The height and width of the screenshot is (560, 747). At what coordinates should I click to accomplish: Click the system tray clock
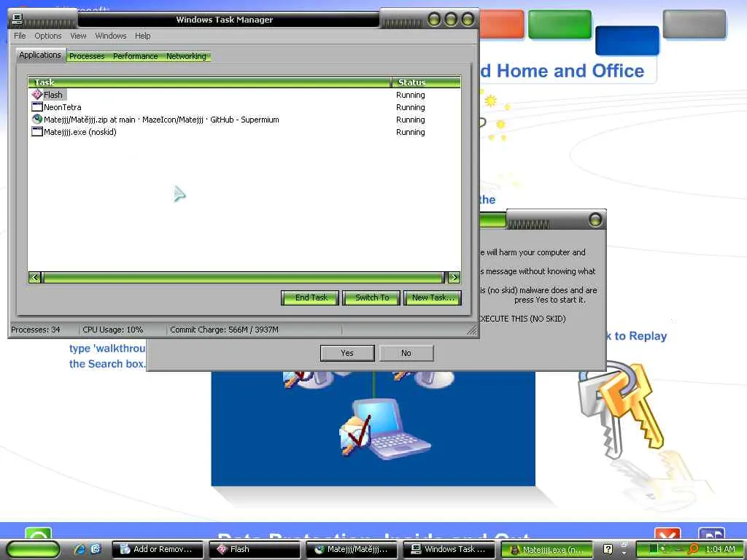pyautogui.click(x=720, y=549)
